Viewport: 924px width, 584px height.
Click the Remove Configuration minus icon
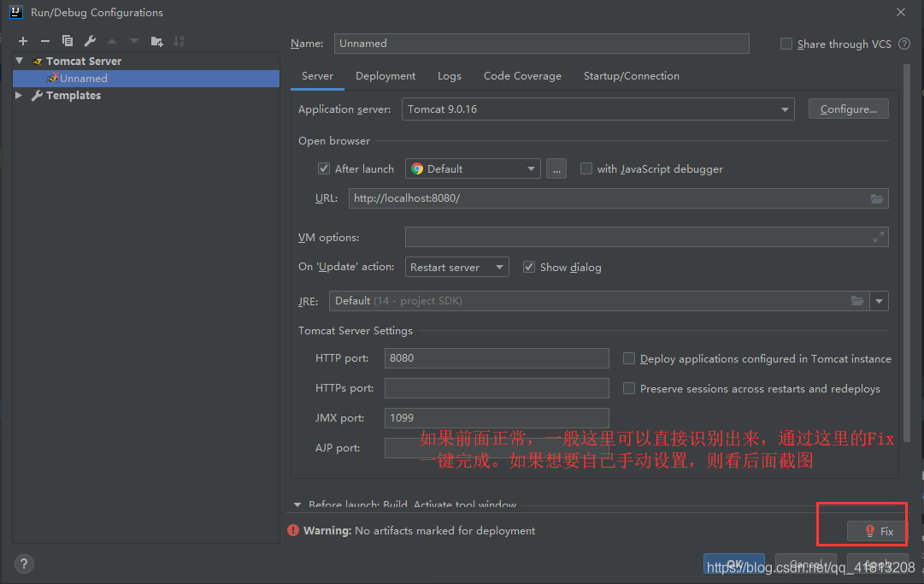[45, 41]
